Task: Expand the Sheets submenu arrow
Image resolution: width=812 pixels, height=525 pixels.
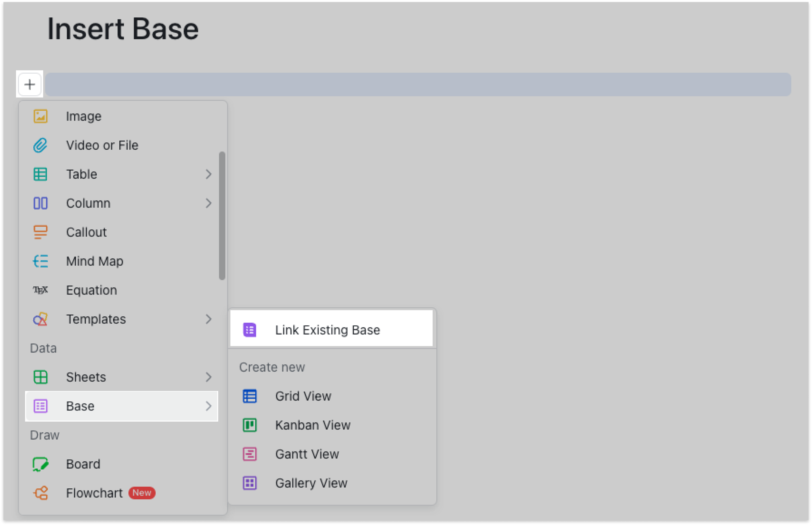Action: tap(208, 377)
